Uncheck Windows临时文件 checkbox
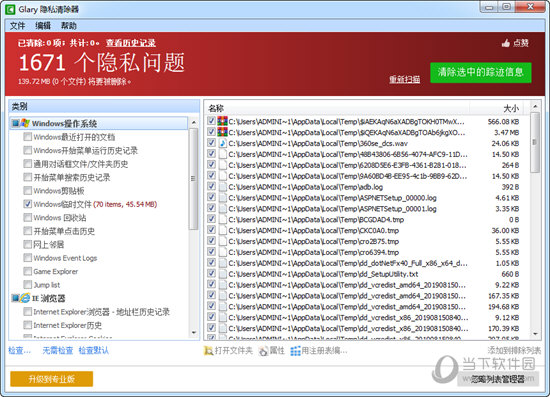The height and width of the screenshot is (397, 550). [27, 204]
